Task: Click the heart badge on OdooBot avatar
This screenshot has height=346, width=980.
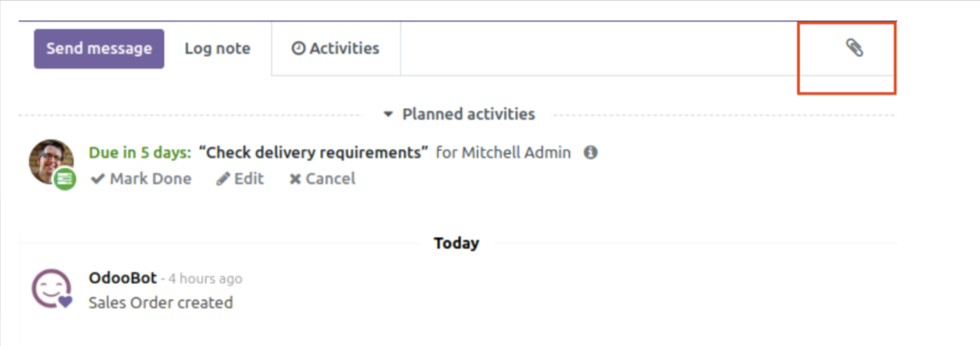Action: [65, 302]
